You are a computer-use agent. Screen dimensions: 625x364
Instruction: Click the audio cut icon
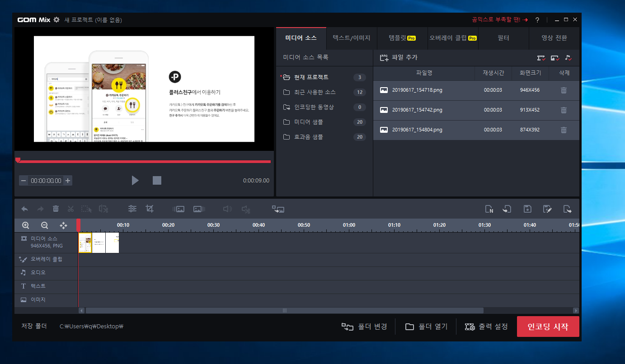[x=246, y=209]
